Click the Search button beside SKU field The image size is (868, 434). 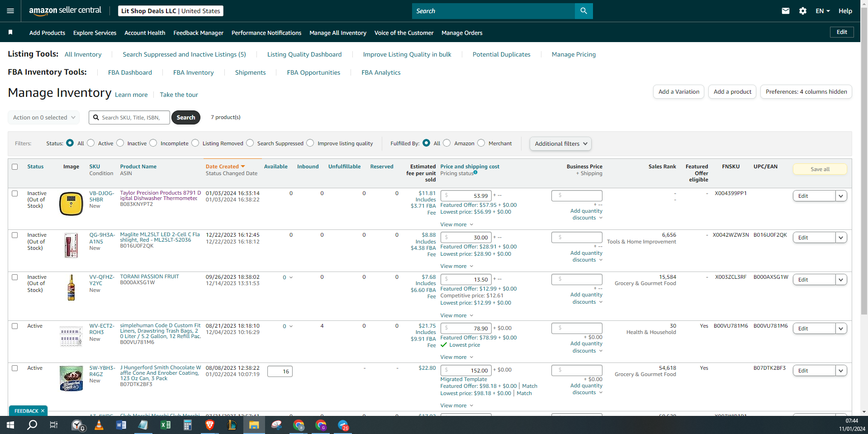pos(186,117)
